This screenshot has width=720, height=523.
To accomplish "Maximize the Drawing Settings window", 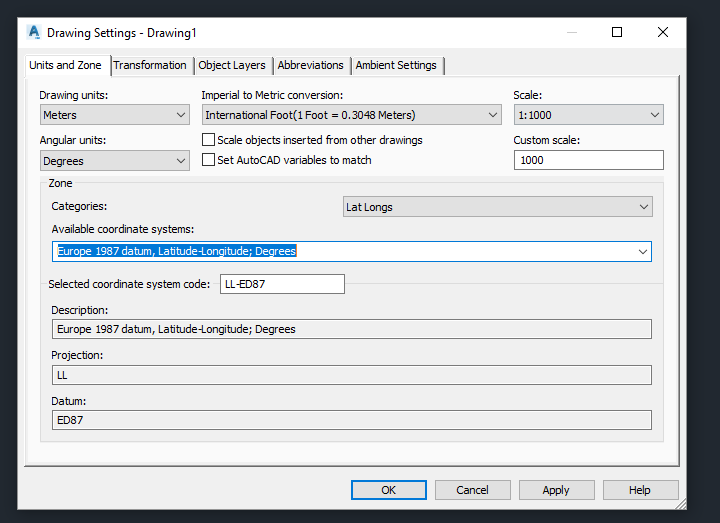I will pos(617,32).
